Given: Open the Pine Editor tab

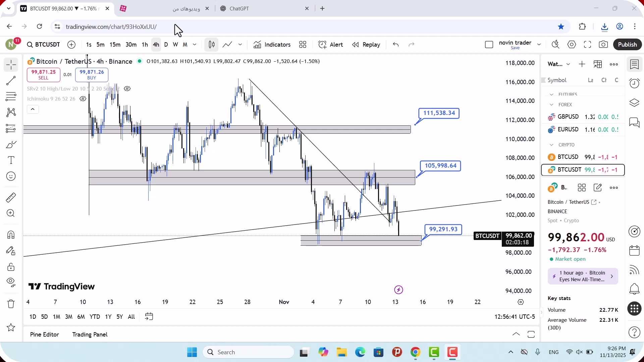Looking at the screenshot, I should [x=45, y=335].
